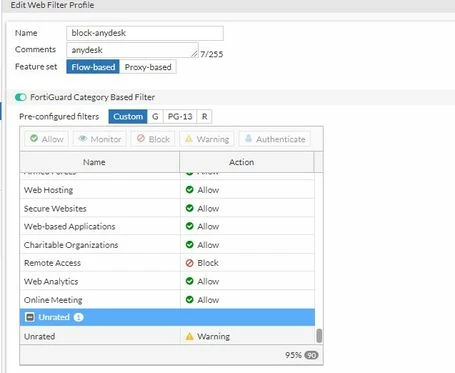Click the Name field containing block-anydesk
This screenshot has width=455, height=373.
coord(145,33)
